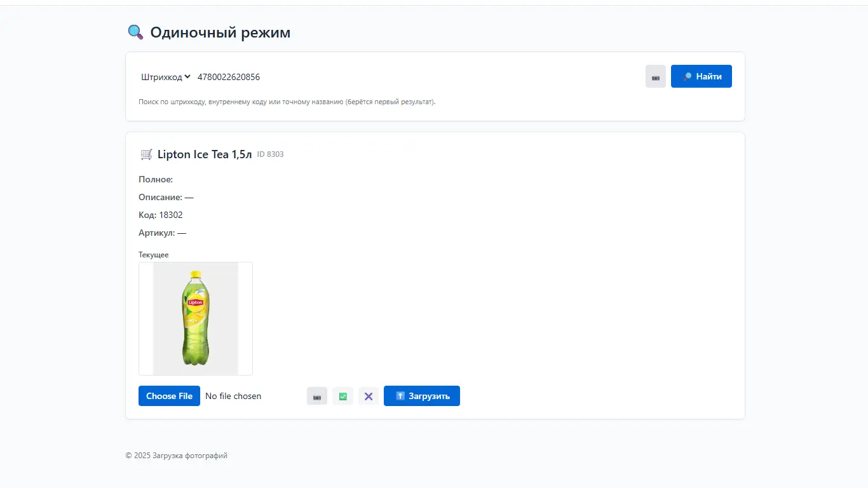Click the Артикул field line
Viewport: 868px width, 488px height.
163,233
